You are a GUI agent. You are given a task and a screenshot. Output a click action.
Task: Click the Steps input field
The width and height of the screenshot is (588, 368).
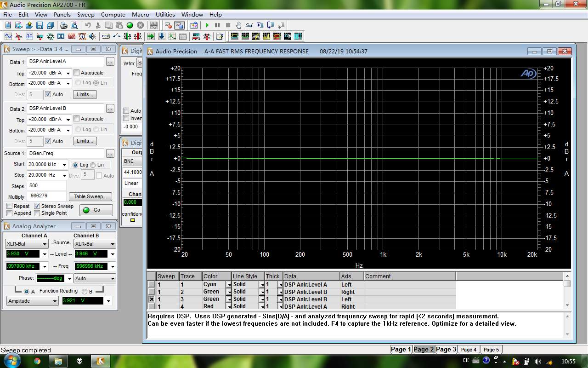[46, 186]
